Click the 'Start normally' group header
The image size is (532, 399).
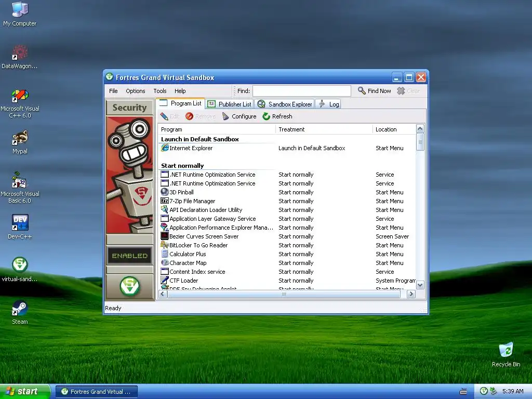point(182,166)
